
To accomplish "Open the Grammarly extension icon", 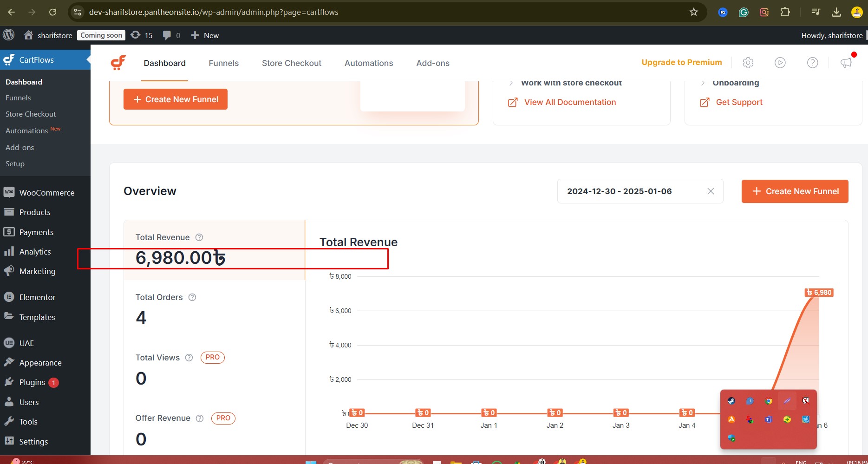I will 744,13.
